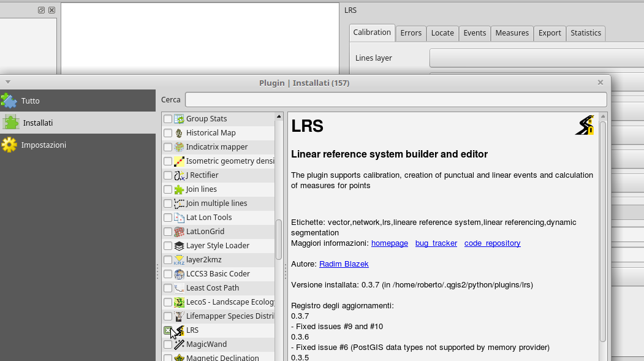Click the Isometric geometry plugin icon
Viewport: 644px width, 361px height.
179,161
